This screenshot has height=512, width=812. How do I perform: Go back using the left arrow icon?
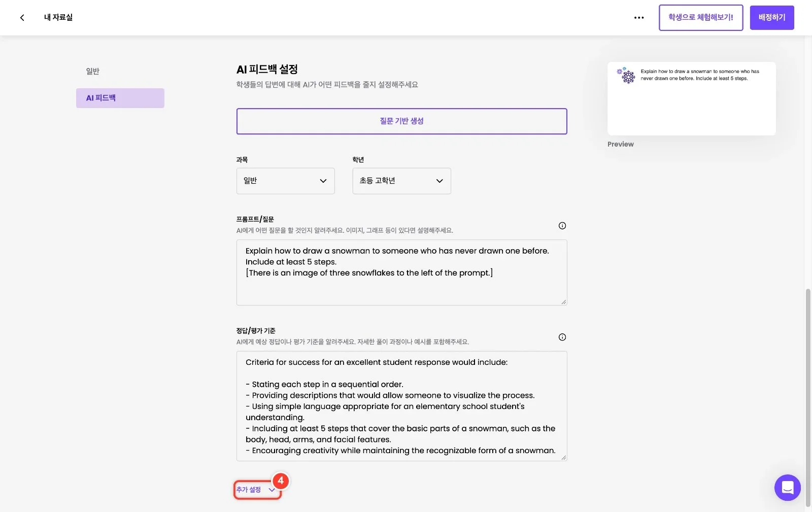pyautogui.click(x=22, y=18)
